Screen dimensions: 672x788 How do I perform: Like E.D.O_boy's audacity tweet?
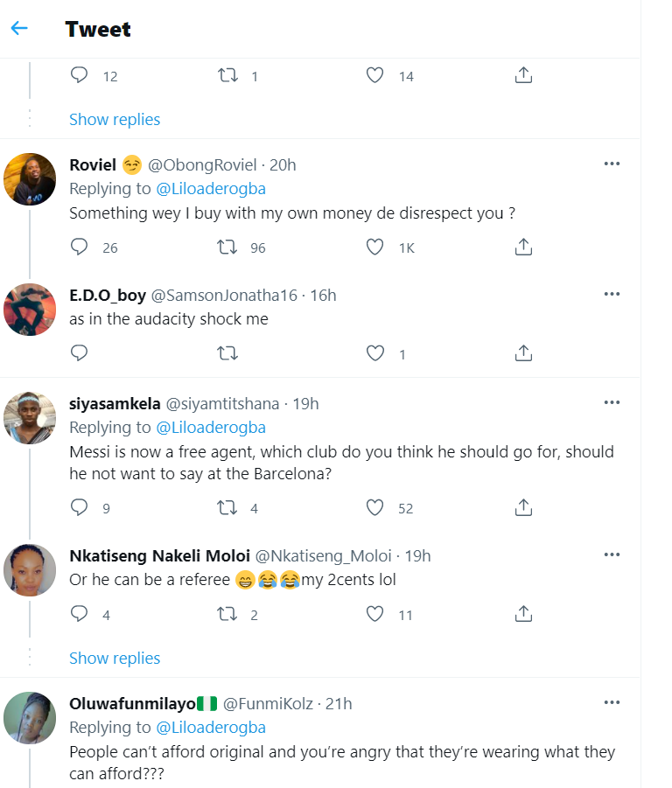click(x=375, y=353)
